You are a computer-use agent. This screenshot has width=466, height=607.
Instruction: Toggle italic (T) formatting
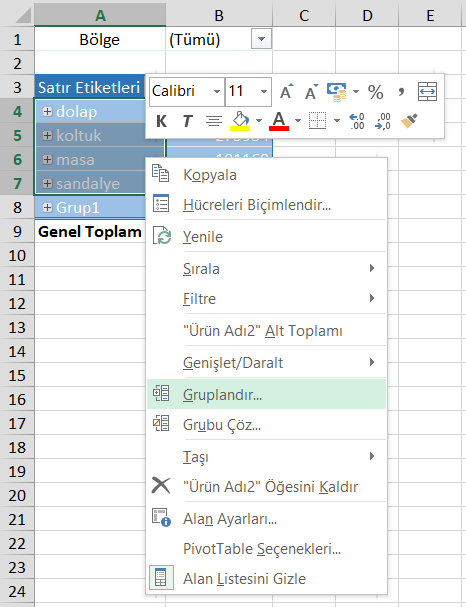187,121
